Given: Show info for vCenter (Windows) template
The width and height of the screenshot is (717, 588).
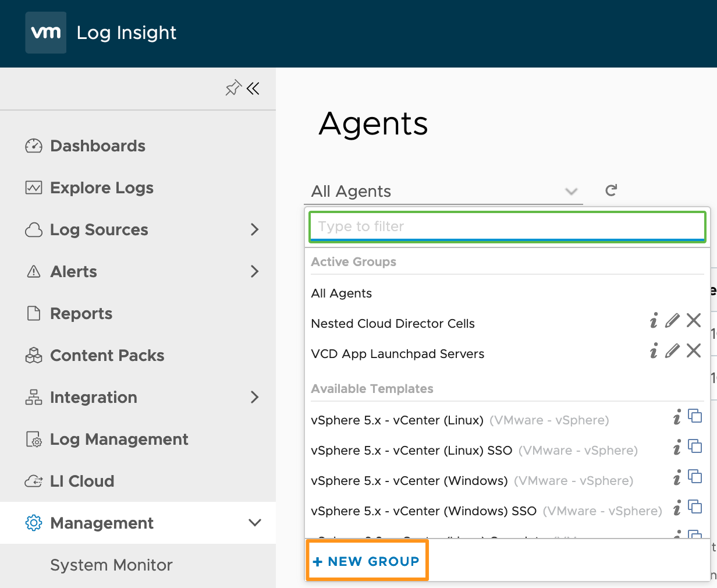Looking at the screenshot, I should click(x=677, y=477).
